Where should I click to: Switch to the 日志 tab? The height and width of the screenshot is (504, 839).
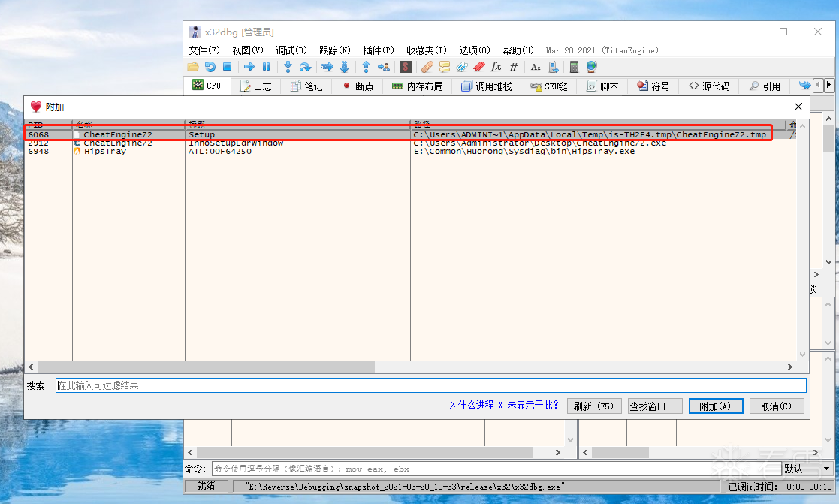pyautogui.click(x=256, y=86)
